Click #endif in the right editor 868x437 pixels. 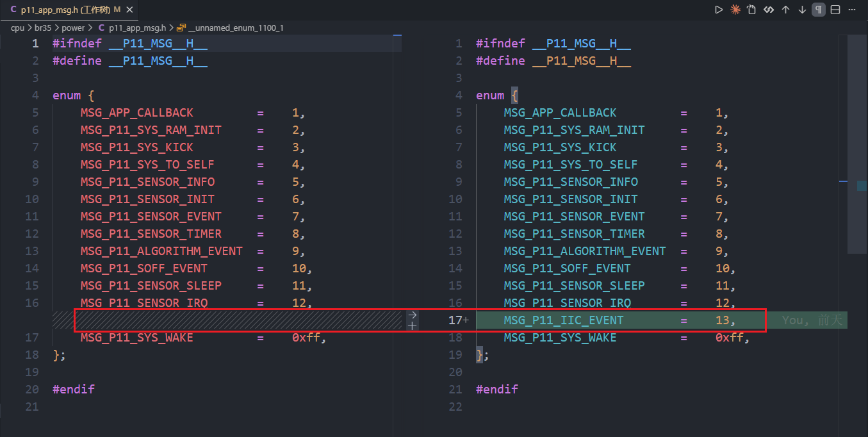pos(497,390)
